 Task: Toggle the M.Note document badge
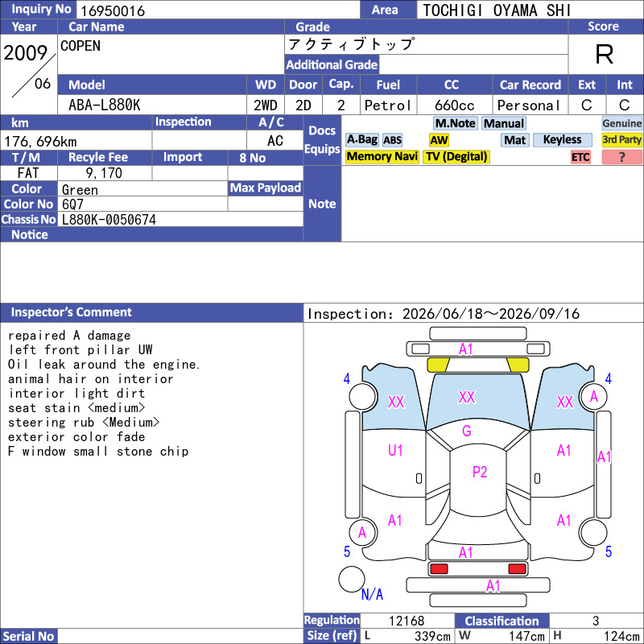coord(455,123)
